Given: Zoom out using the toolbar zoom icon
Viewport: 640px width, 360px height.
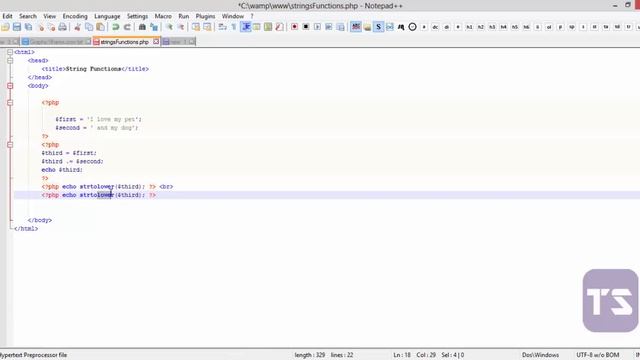Looking at the screenshot, I should click(181, 27).
